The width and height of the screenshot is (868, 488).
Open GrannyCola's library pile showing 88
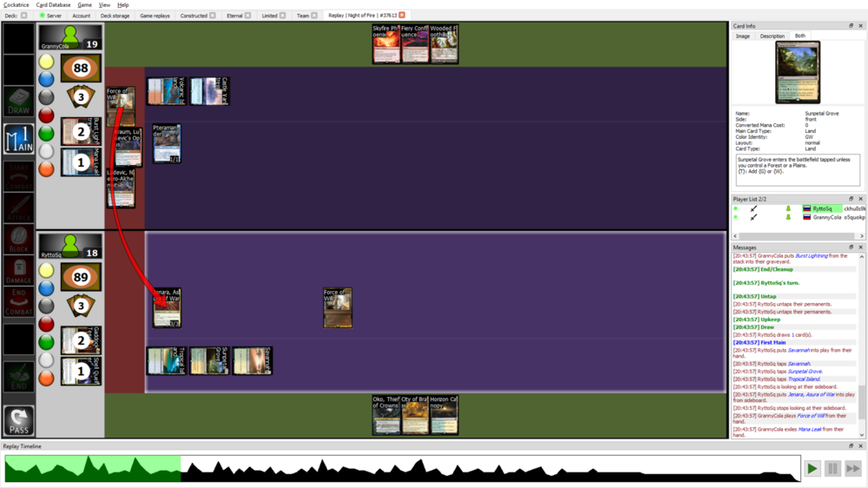[81, 69]
